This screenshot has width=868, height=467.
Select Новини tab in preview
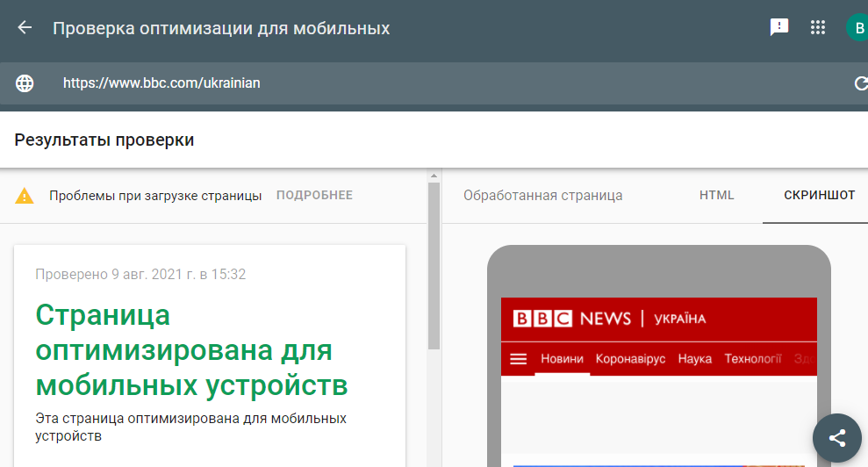[x=562, y=359]
